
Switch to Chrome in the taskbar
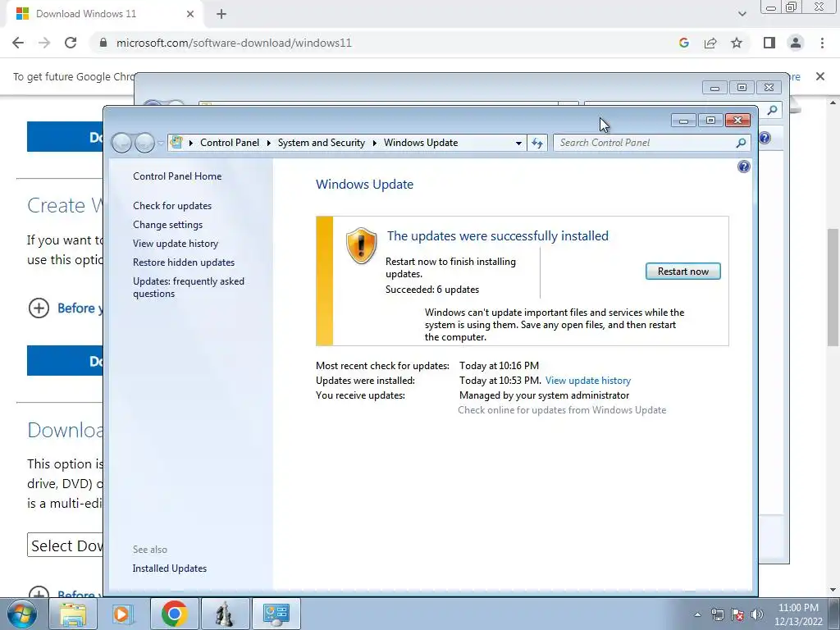pyautogui.click(x=174, y=614)
